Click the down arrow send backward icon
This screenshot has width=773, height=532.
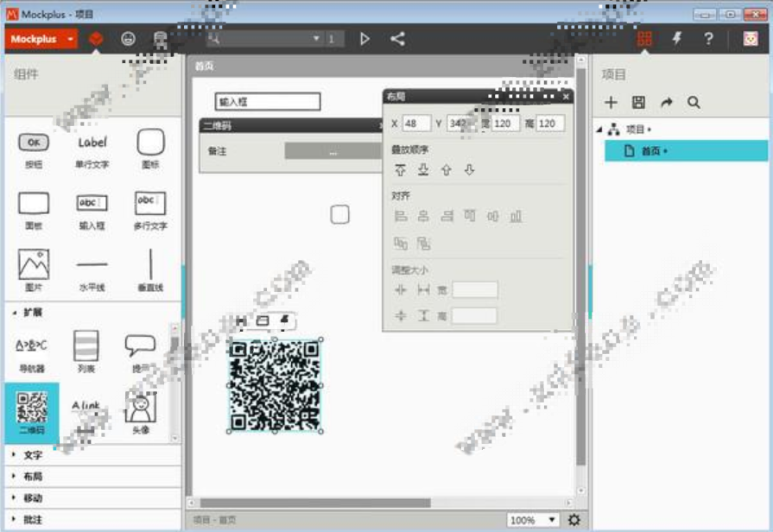(469, 170)
